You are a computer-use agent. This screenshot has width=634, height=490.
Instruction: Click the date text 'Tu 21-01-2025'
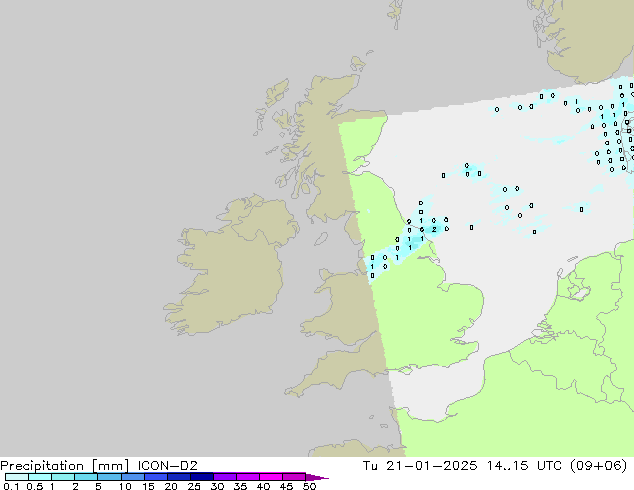[x=420, y=466]
